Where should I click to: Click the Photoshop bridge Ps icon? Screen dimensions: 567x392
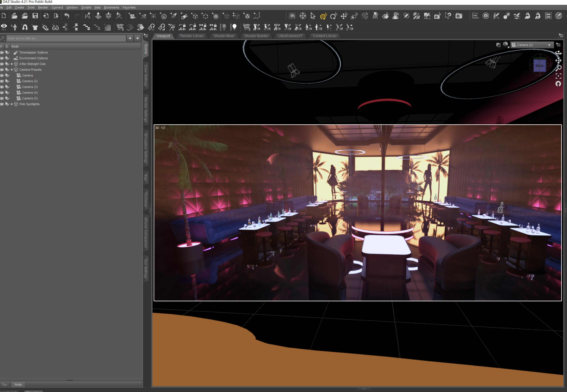click(88, 16)
